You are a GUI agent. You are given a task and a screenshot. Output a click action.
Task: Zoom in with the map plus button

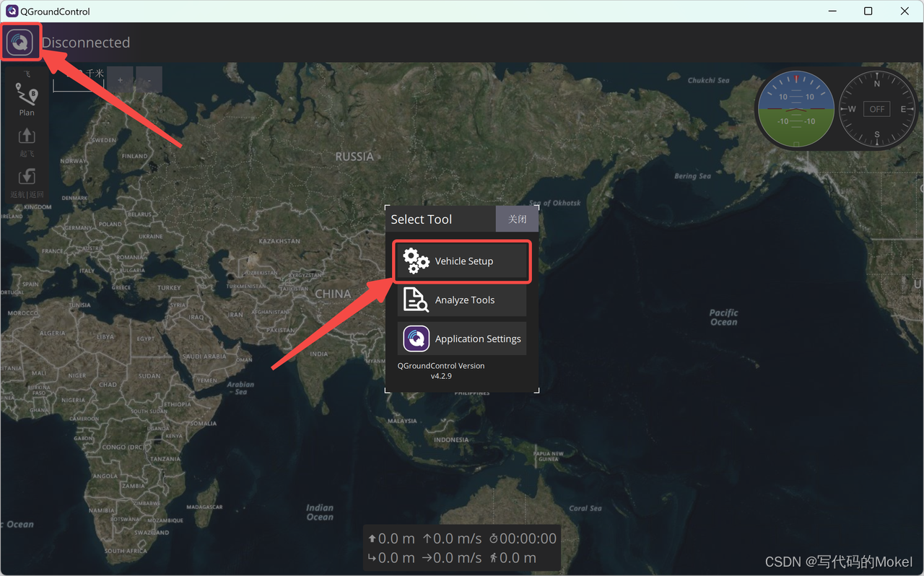pos(120,79)
